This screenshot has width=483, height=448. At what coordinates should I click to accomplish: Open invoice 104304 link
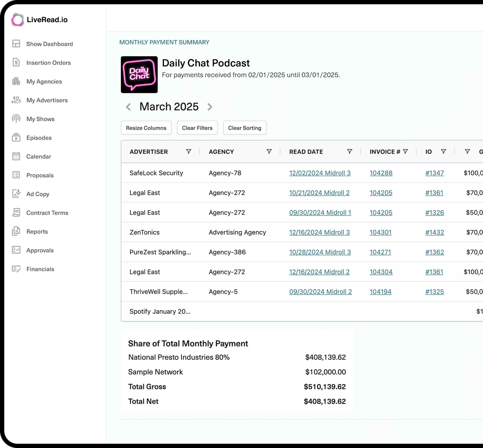click(381, 272)
